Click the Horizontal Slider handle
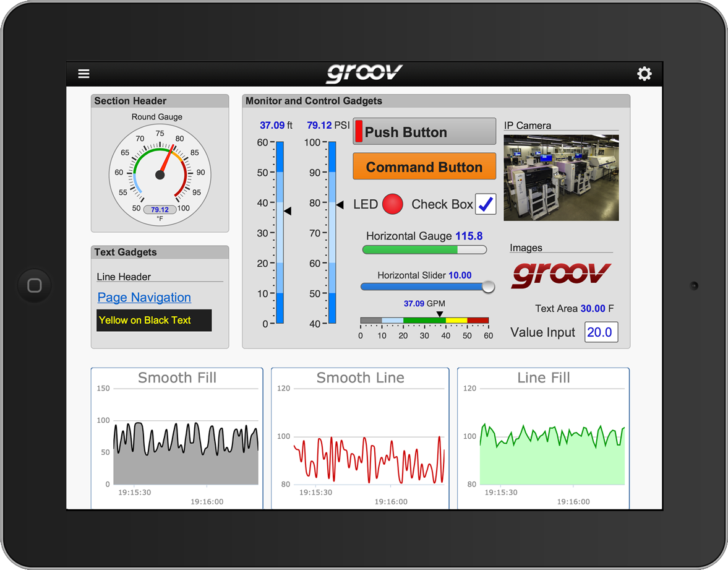This screenshot has width=728, height=570. pyautogui.click(x=488, y=287)
